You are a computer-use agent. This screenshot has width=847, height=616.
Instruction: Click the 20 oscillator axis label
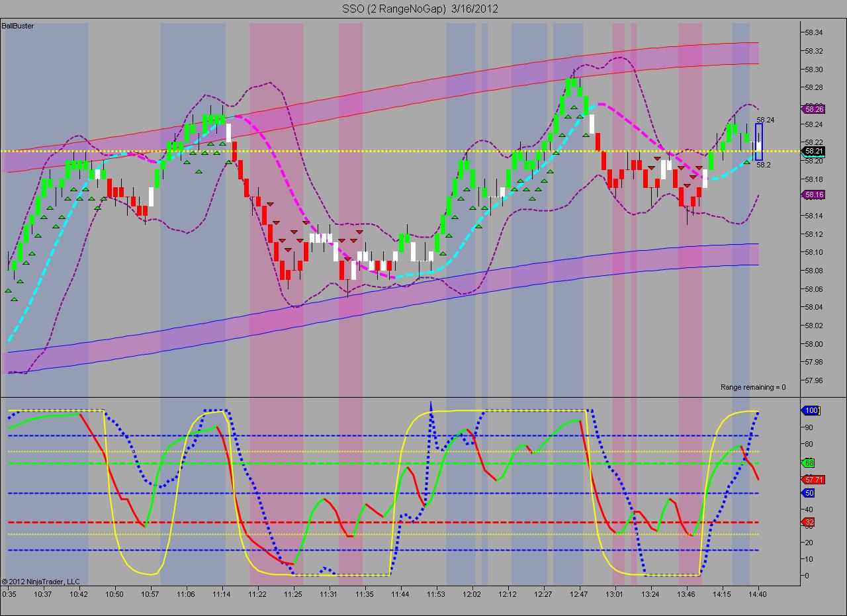pos(809,543)
